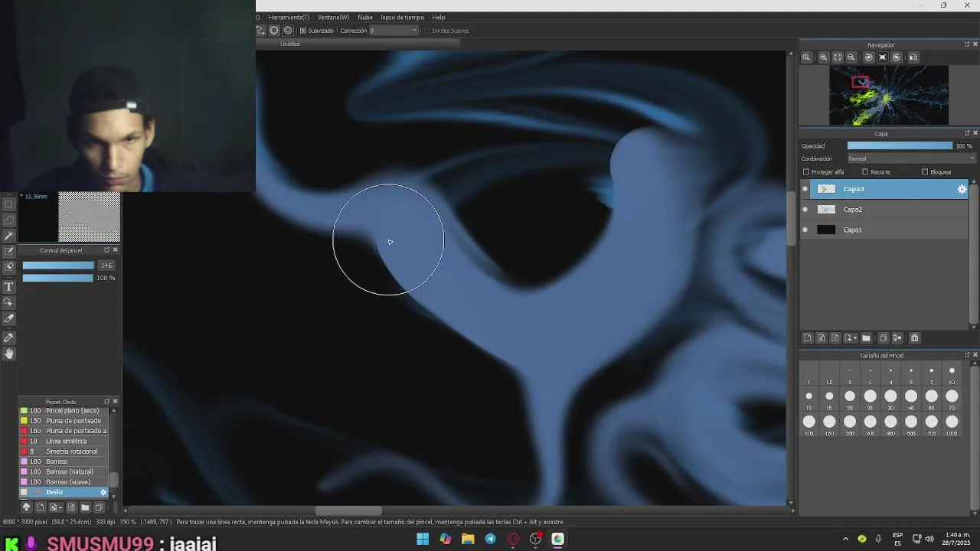Add brush from cloud icon

[26, 507]
